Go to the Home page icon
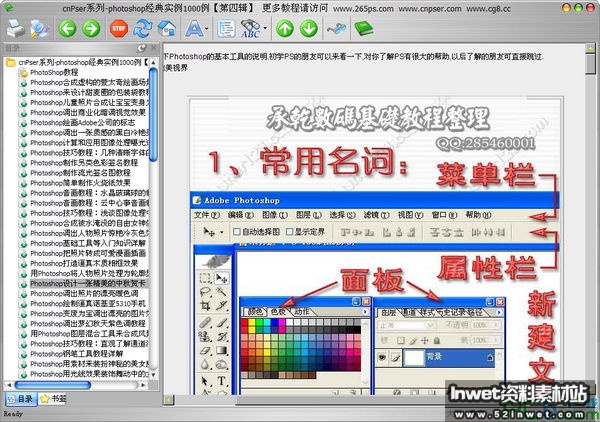 167,29
